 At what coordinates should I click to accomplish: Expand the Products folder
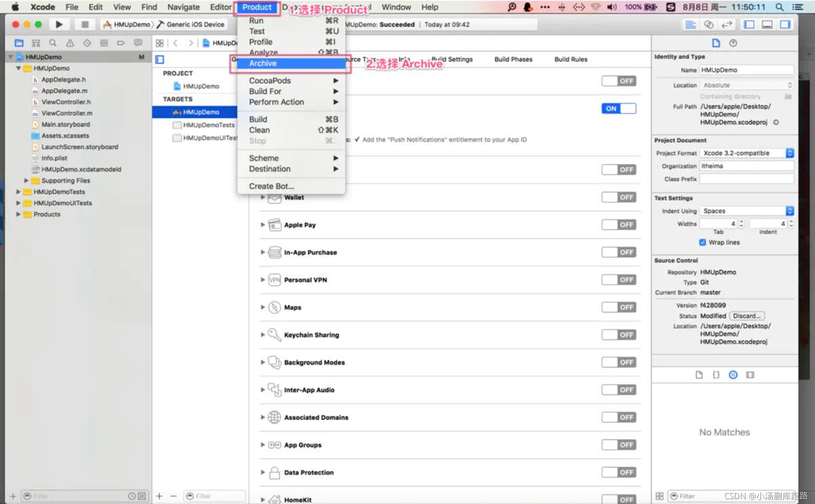pyautogui.click(x=18, y=215)
